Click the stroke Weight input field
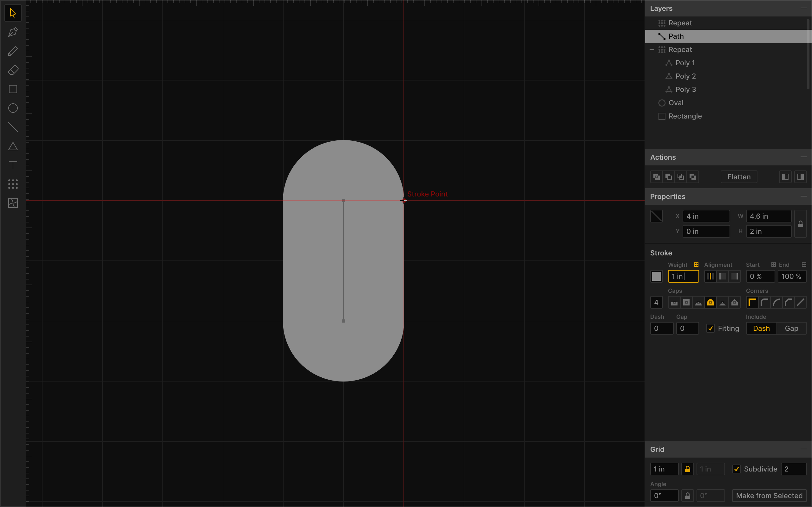Viewport: 812px width, 507px height. coord(683,276)
